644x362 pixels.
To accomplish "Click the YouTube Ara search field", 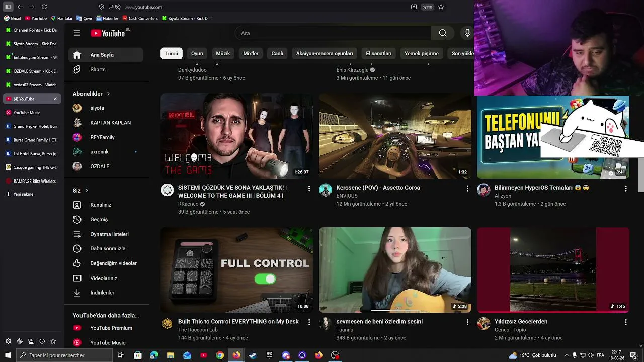I will click(333, 33).
